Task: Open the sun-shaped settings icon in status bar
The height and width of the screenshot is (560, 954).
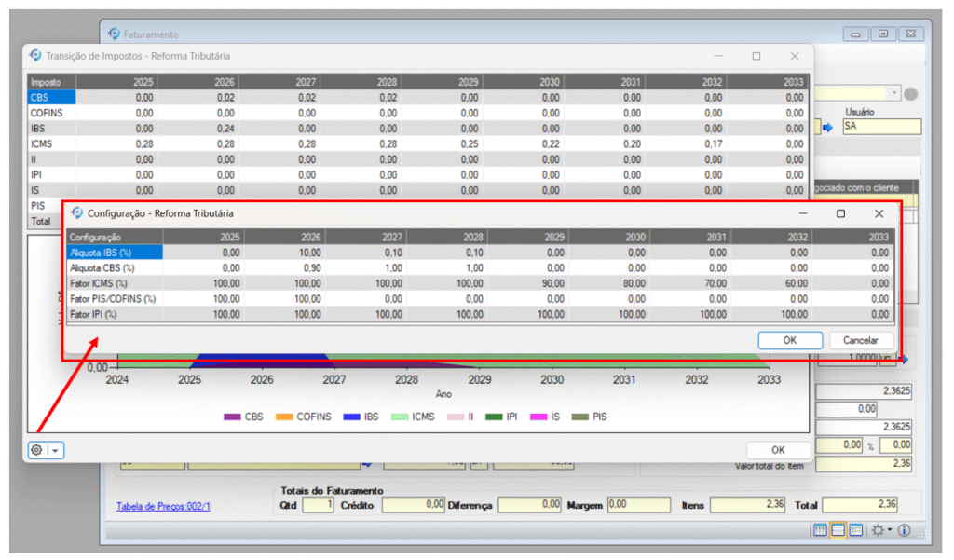Action: 879,529
